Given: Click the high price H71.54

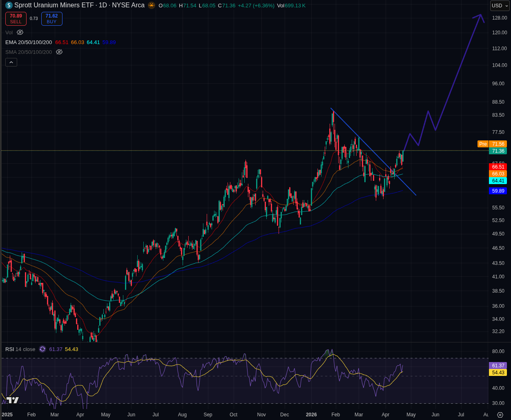Looking at the screenshot, I should 187,5.
